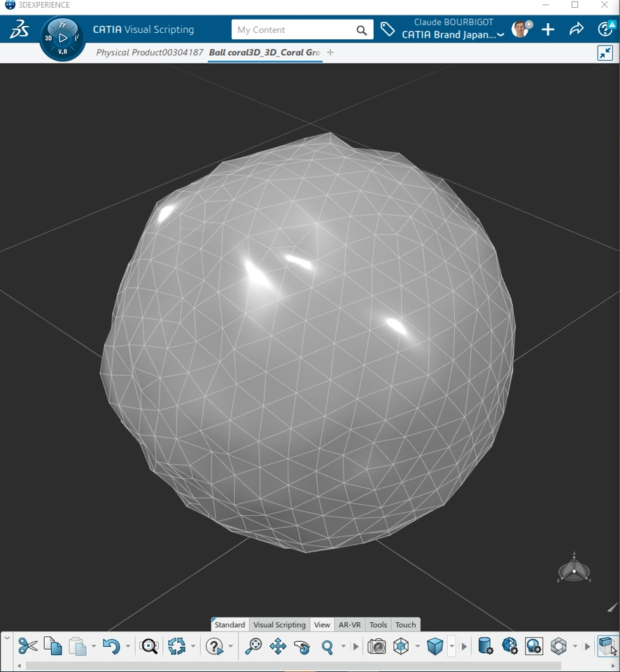Expand the Help tool dropdown arrow
Image resolution: width=620 pixels, height=672 pixels.
(230, 646)
